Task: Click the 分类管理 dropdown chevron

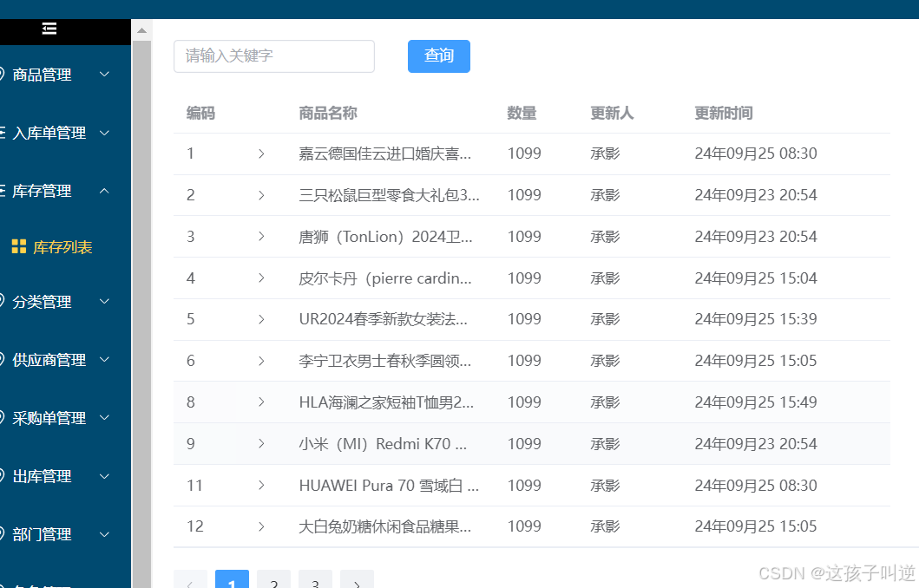Action: [x=104, y=302]
